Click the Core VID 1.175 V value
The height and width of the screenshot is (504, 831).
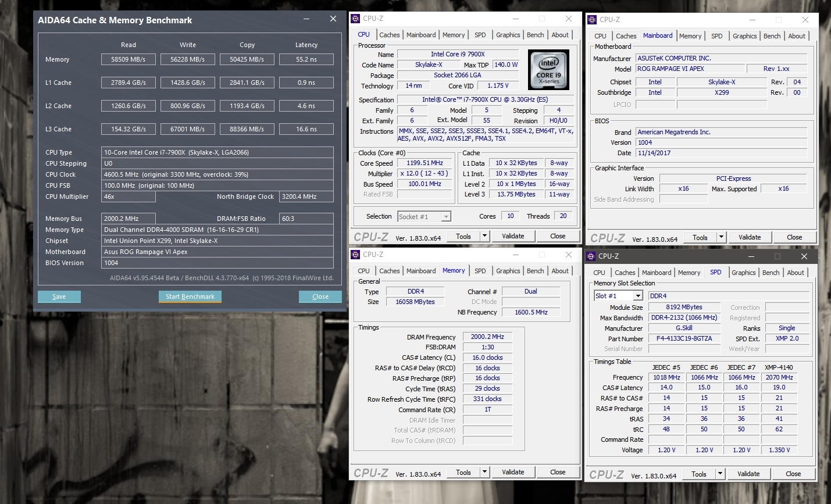[x=498, y=85]
